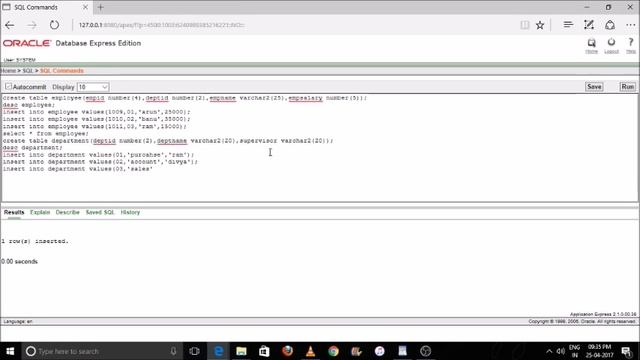Screen dimensions: 640x360
Task: Launch Google Chrome from taskbar
Action: [x=333, y=351]
